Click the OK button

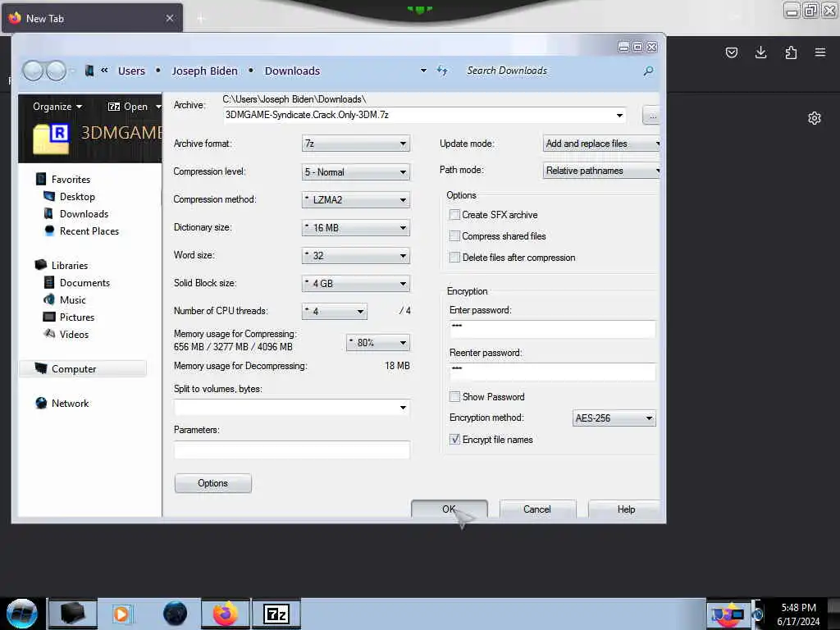coord(449,509)
